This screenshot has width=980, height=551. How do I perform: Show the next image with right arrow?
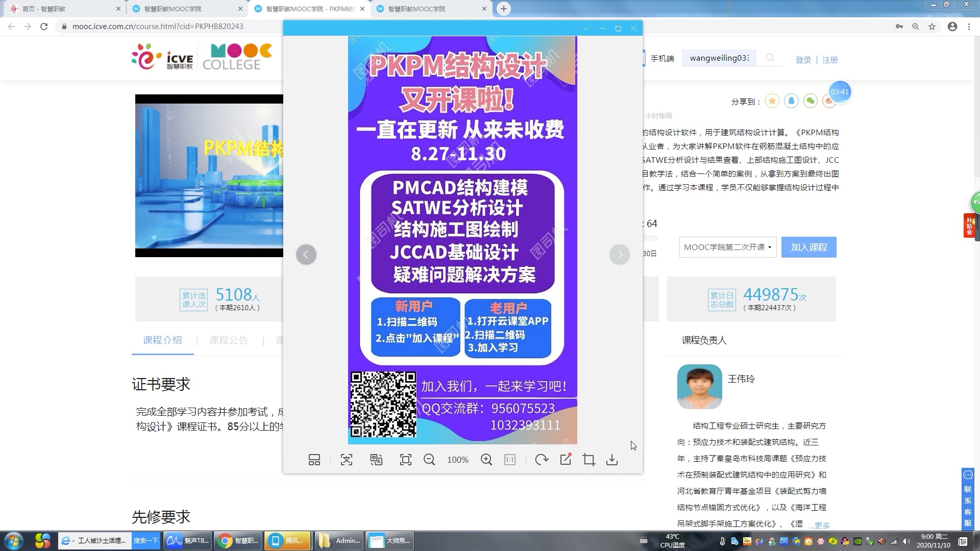click(620, 254)
